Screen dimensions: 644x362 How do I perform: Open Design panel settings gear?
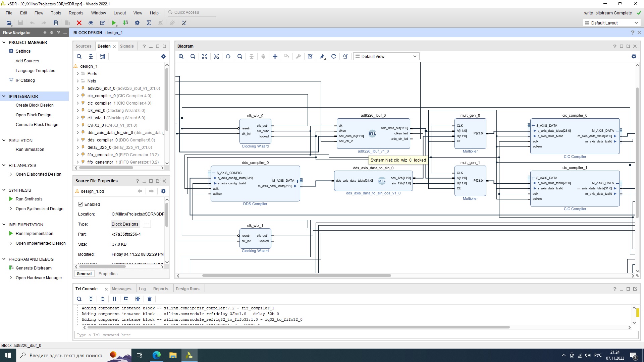click(163, 56)
